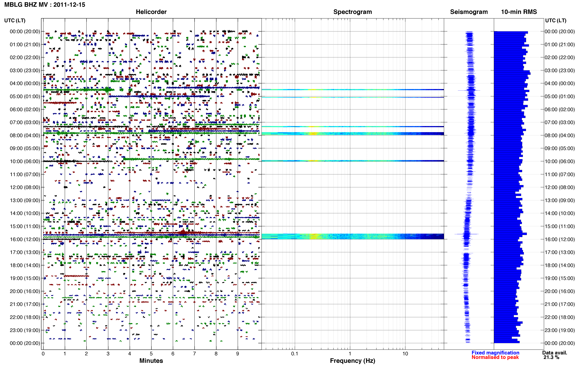Click frequency tick label '0.1'

[295, 354]
